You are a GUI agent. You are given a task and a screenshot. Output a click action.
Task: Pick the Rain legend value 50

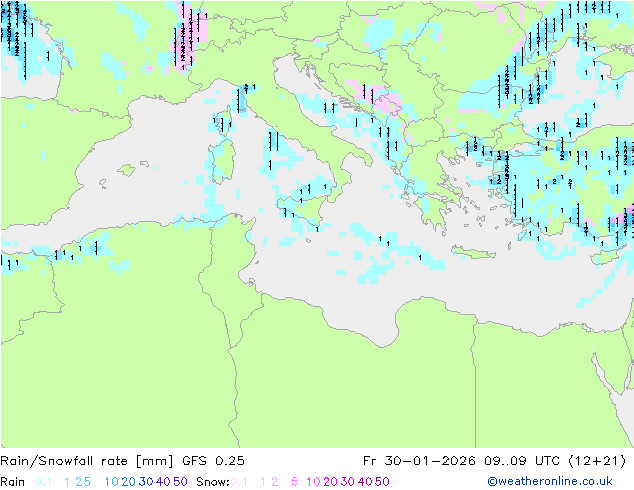click(x=180, y=482)
